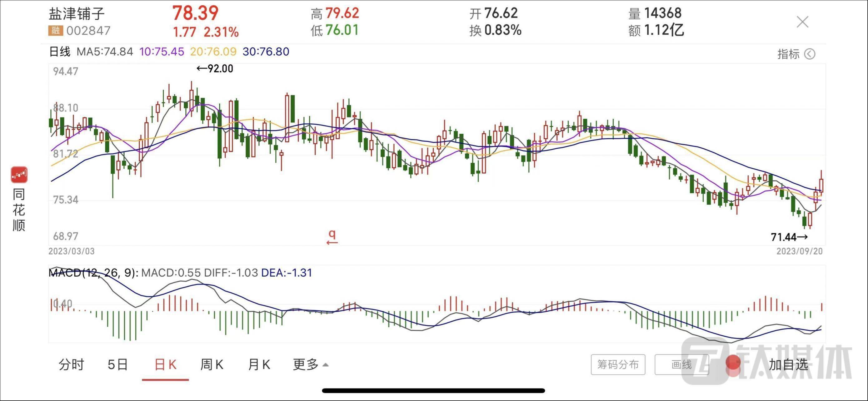This screenshot has width=868, height=401.
Task: Add stock via 加自选 button
Action: coord(788,364)
